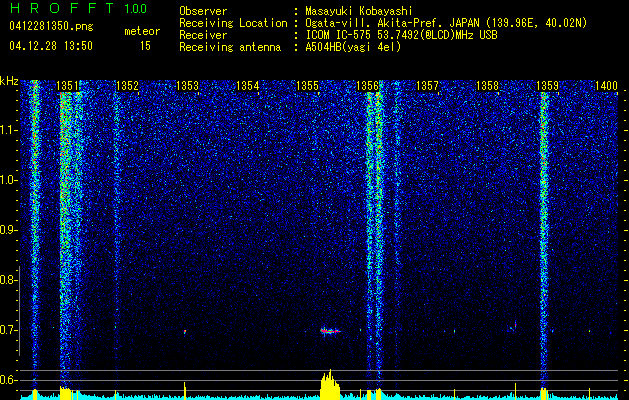Image resolution: width=629 pixels, height=400 pixels.
Task: Click the 1358 time marker
Action: tap(487, 86)
